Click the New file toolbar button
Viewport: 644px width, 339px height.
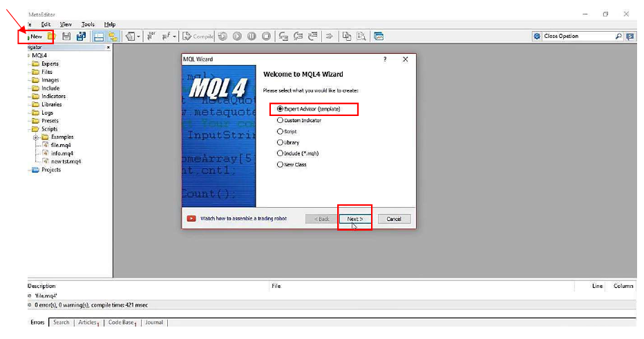click(x=35, y=37)
